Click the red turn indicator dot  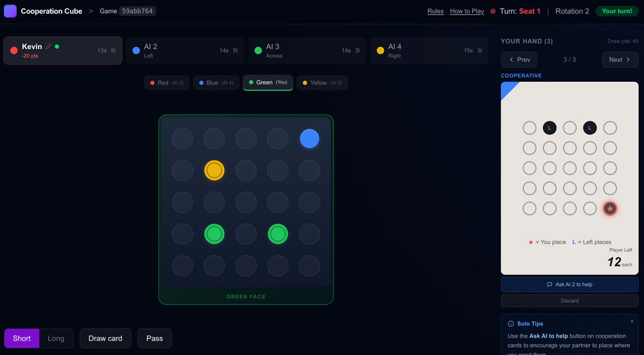(493, 11)
